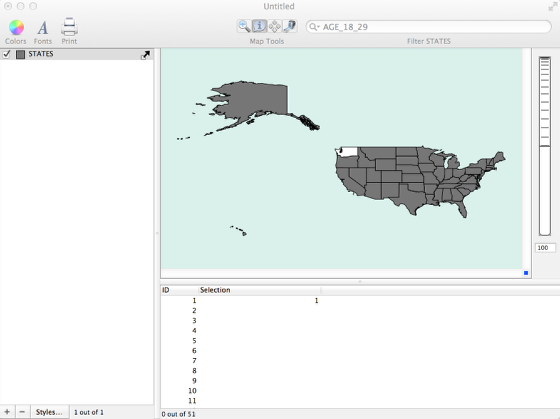Click the Print toolbar icon

click(x=69, y=27)
